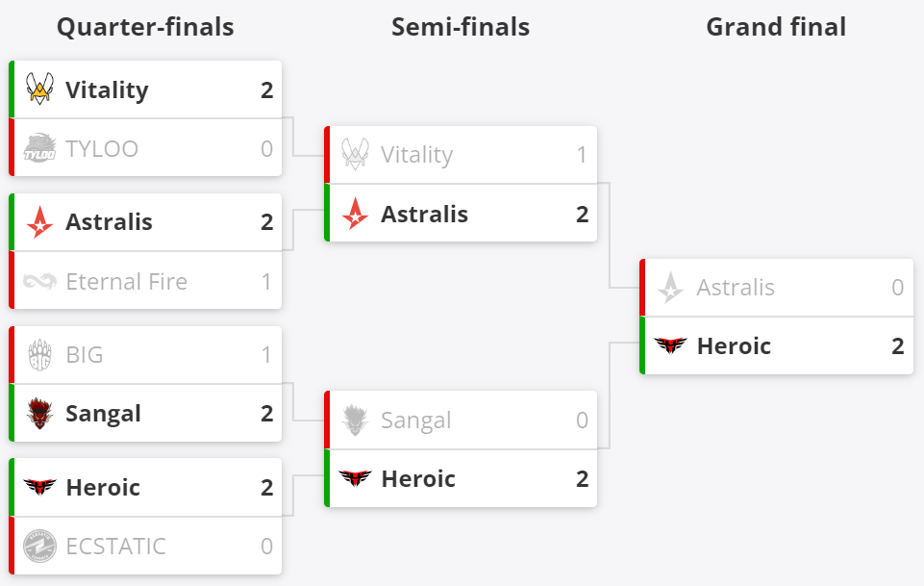Open the Heroic name in the grand final
924x586 pixels.
[734, 346]
